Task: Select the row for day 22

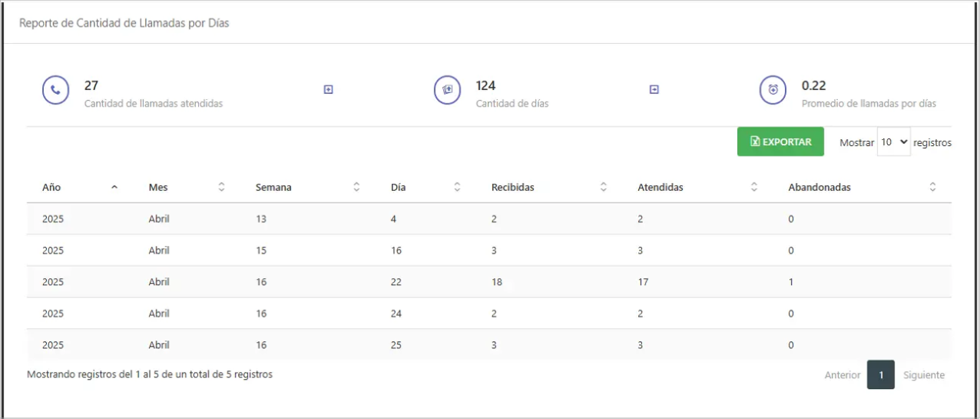Action: 396,282
